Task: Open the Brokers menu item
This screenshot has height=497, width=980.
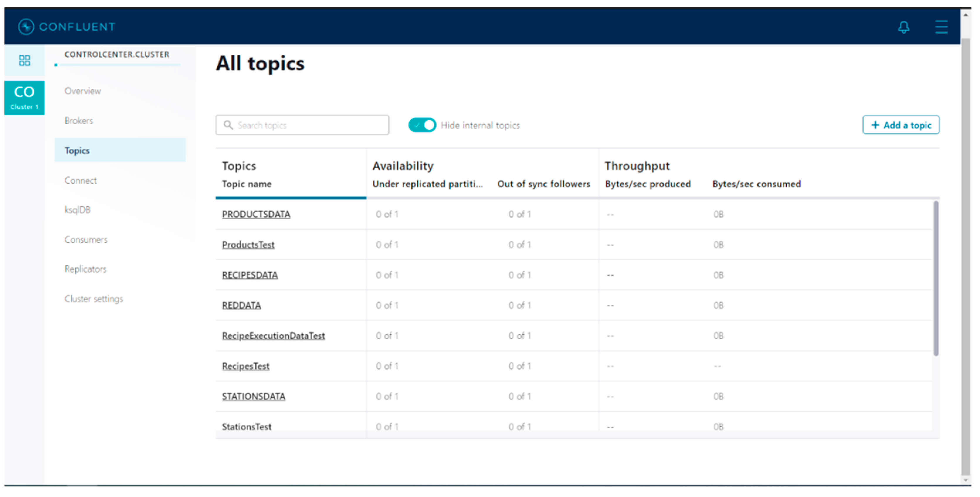Action: tap(79, 121)
